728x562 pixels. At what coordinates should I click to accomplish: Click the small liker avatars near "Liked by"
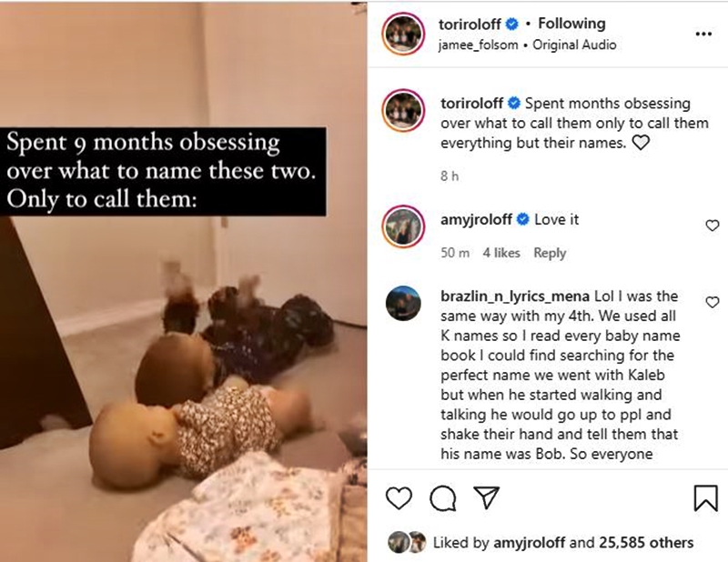(x=407, y=542)
